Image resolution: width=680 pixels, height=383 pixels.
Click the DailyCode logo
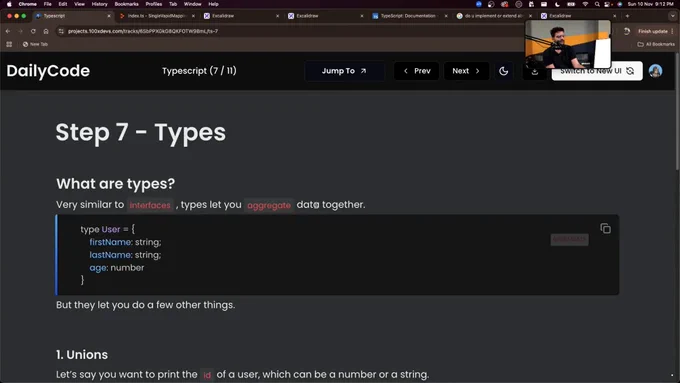coord(48,71)
